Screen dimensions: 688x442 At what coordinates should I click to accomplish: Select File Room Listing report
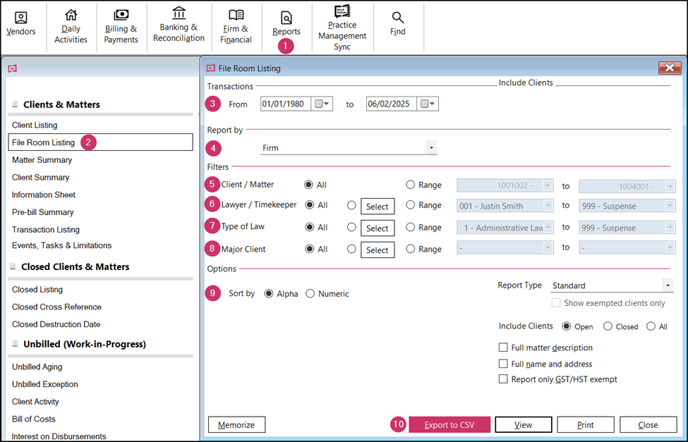pos(100,142)
